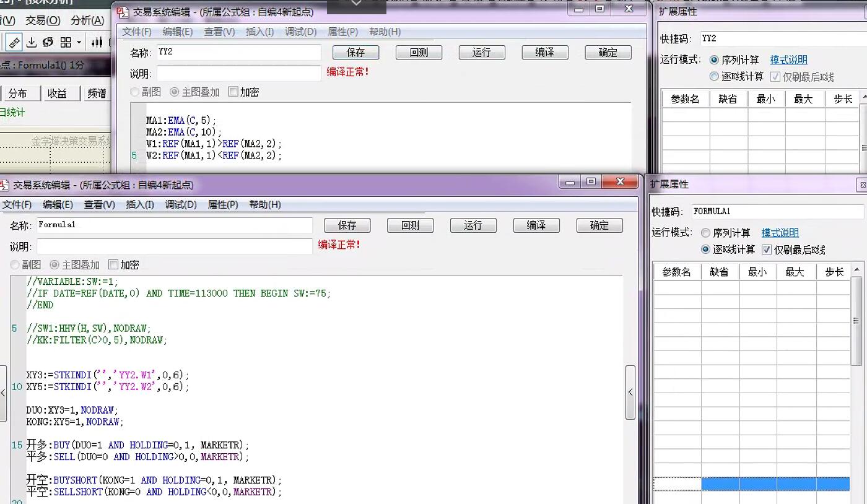Image resolution: width=867 pixels, height=504 pixels.
Task: Toggle 仅刷最后K线 checkbox in lower panel
Action: point(767,250)
